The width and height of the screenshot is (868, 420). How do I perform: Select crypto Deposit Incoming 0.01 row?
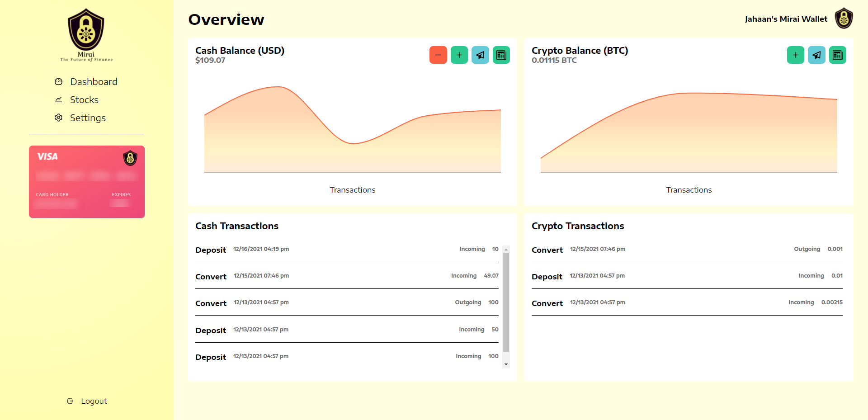click(687, 276)
